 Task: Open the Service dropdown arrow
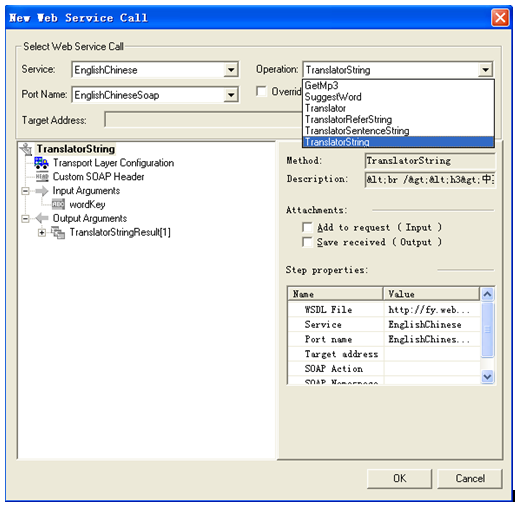click(x=231, y=70)
